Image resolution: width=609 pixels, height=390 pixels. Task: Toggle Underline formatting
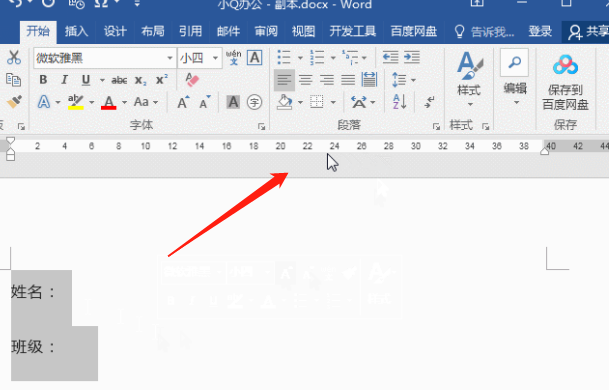[86, 80]
